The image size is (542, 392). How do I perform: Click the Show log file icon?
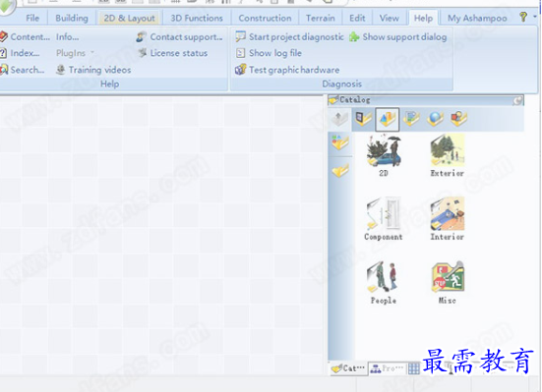tap(240, 53)
